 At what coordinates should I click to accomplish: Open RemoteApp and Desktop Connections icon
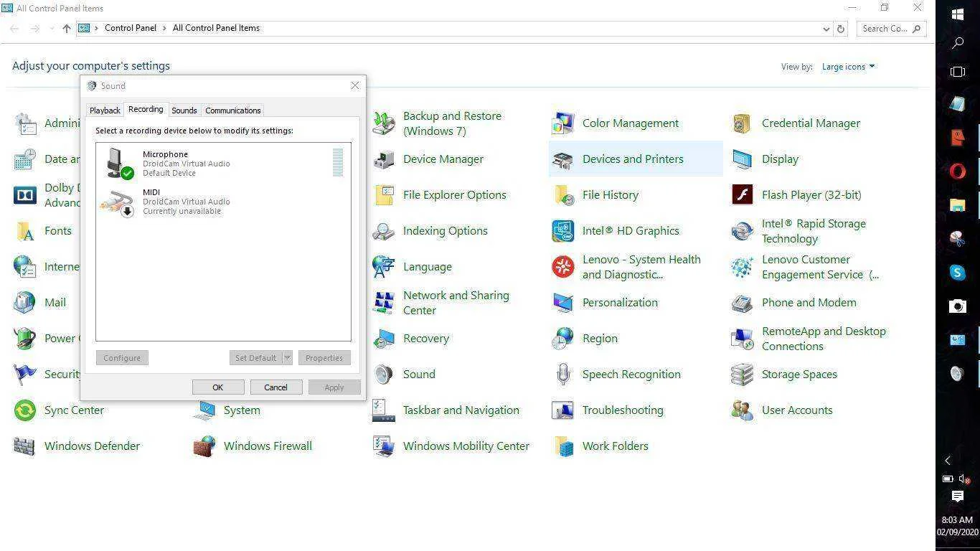[x=743, y=339]
